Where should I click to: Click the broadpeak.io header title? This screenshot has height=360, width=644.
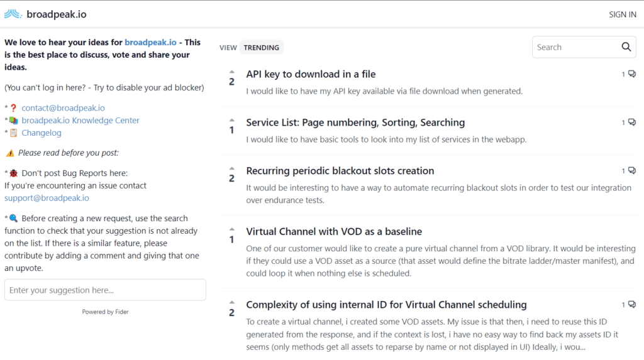tap(56, 14)
